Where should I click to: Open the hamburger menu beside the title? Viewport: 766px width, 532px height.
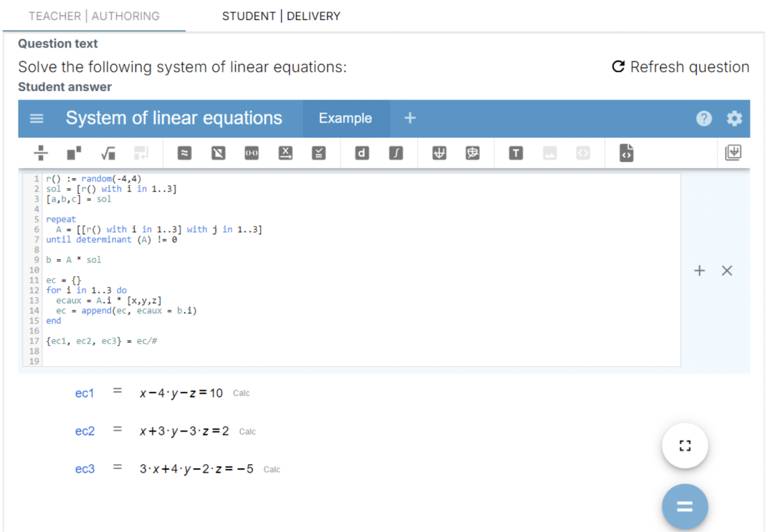click(37, 118)
